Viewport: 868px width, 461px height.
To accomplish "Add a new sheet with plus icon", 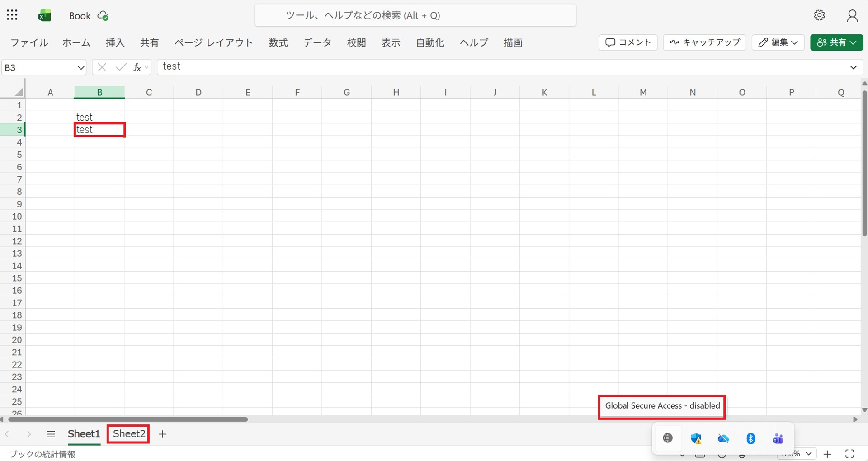I will 163,434.
